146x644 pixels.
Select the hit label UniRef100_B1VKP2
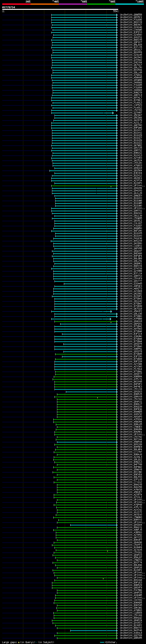pyautogui.click(x=131, y=625)
